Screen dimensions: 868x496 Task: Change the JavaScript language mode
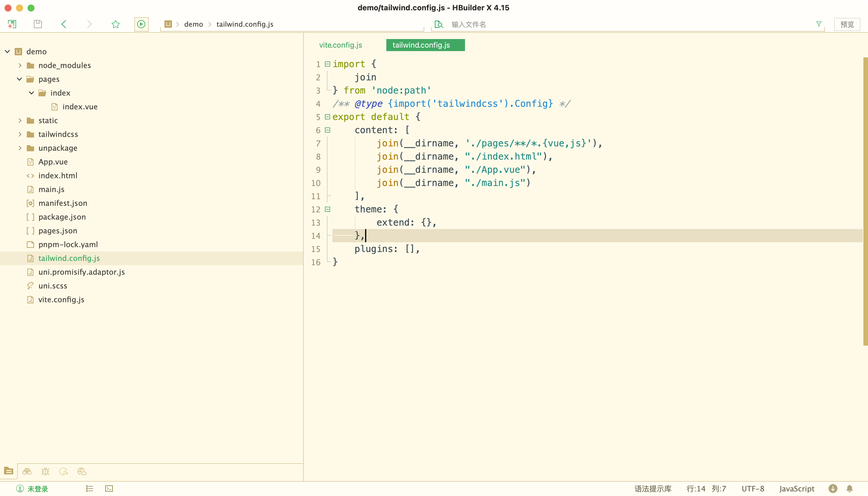click(x=797, y=489)
